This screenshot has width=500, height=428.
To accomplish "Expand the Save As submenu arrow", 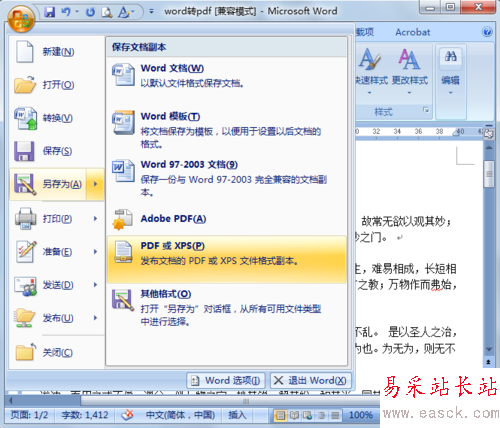I will [x=95, y=184].
